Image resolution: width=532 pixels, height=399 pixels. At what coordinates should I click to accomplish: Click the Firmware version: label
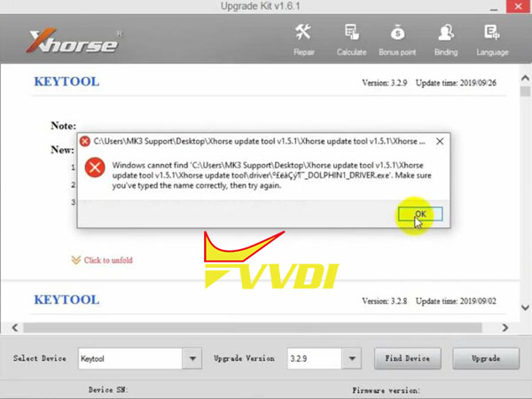tap(386, 390)
